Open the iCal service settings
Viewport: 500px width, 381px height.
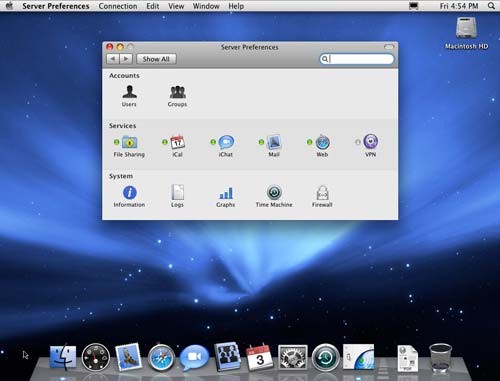coord(177,146)
